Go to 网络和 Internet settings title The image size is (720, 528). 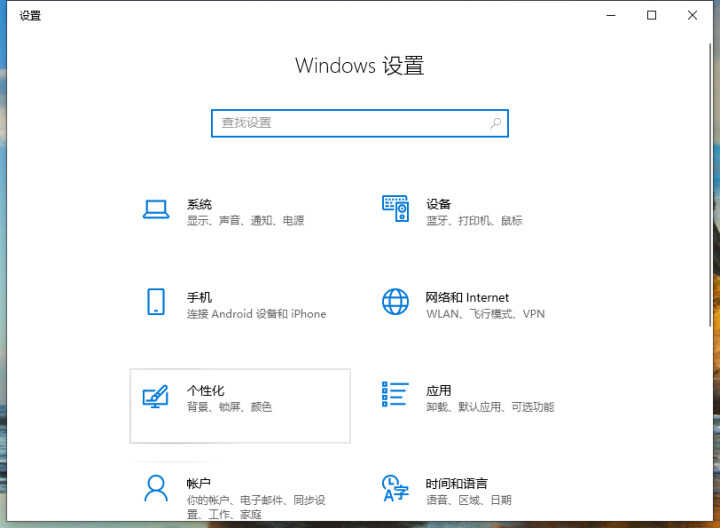467,297
